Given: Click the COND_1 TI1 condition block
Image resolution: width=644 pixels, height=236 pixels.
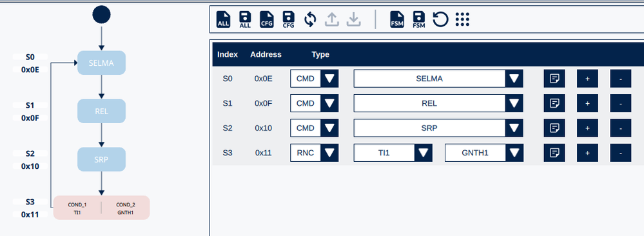Looking at the screenshot, I should [x=77, y=208].
